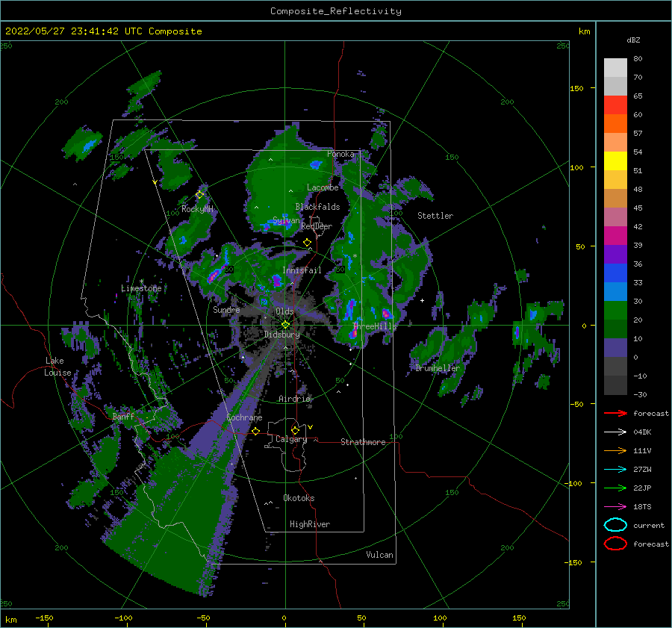Click the white 04DK arrow in legend
This screenshot has height=628, width=672.
[x=615, y=432]
